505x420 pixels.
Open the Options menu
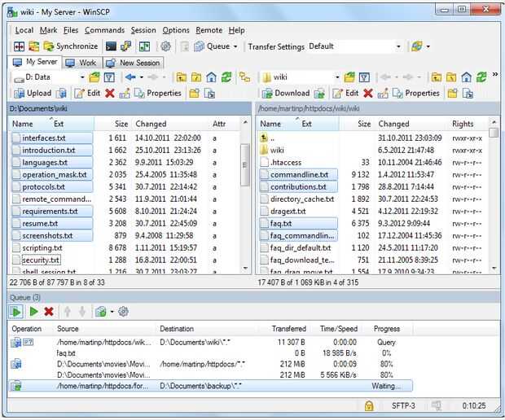click(x=176, y=30)
